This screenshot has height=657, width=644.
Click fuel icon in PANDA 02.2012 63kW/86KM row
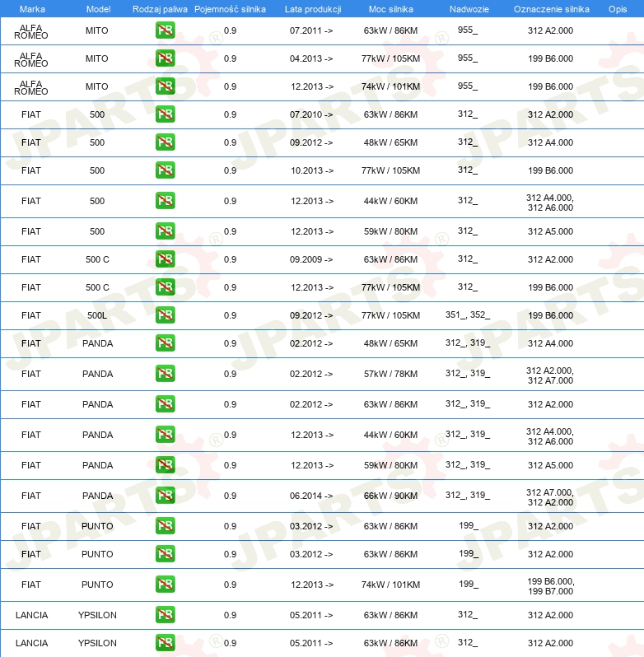165,404
